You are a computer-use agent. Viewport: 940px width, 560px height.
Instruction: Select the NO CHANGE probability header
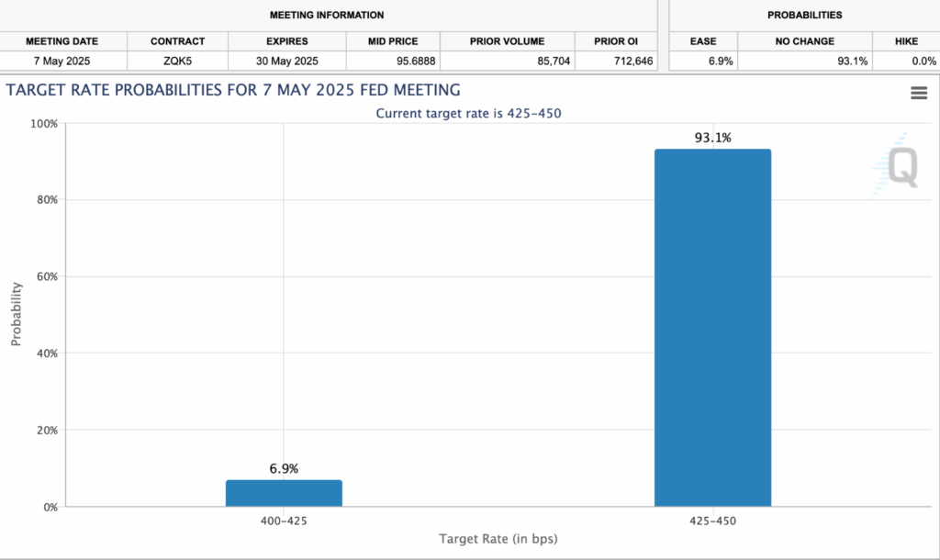(806, 41)
